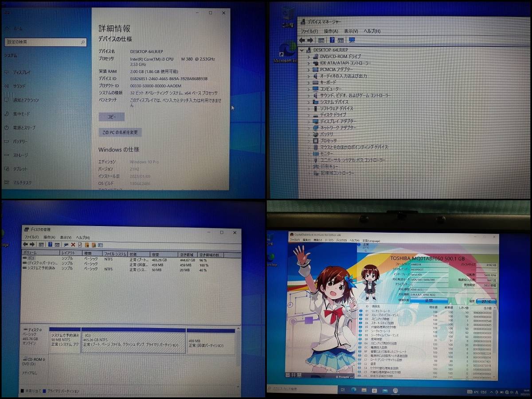Open サウンド in the Settings sidebar

pyautogui.click(x=16, y=86)
